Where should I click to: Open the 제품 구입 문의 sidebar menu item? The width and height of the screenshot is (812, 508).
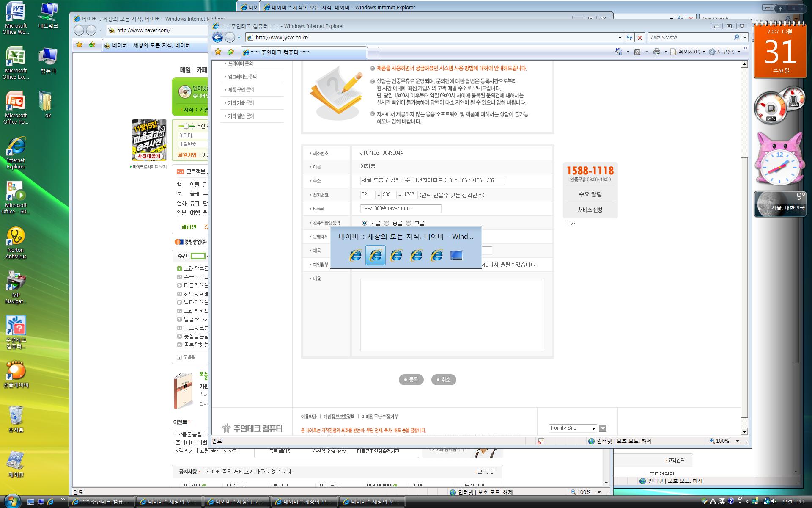pyautogui.click(x=241, y=90)
